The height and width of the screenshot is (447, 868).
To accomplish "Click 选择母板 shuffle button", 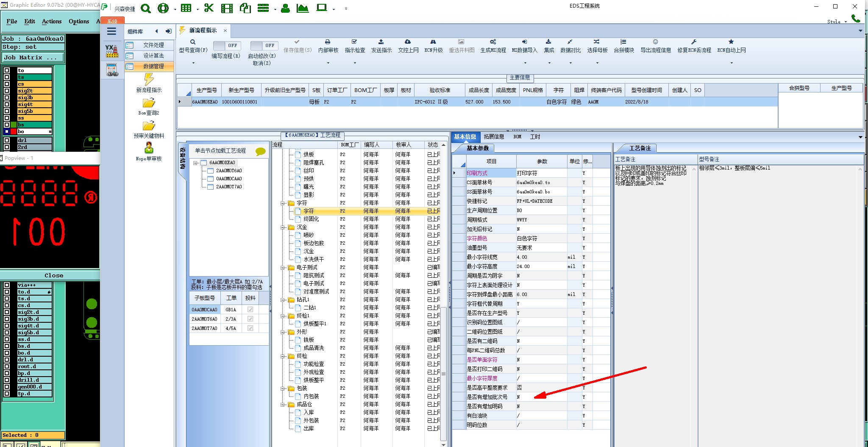I will tap(597, 46).
